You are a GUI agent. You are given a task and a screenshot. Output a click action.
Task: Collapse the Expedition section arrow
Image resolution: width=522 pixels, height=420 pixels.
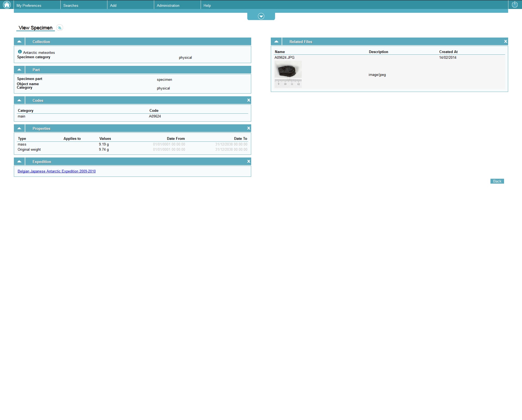point(19,162)
